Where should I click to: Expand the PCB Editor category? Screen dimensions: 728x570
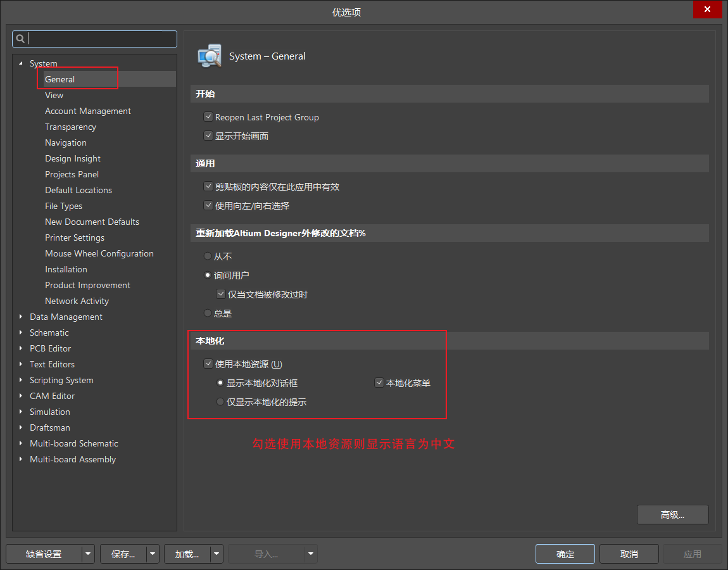tap(21, 348)
